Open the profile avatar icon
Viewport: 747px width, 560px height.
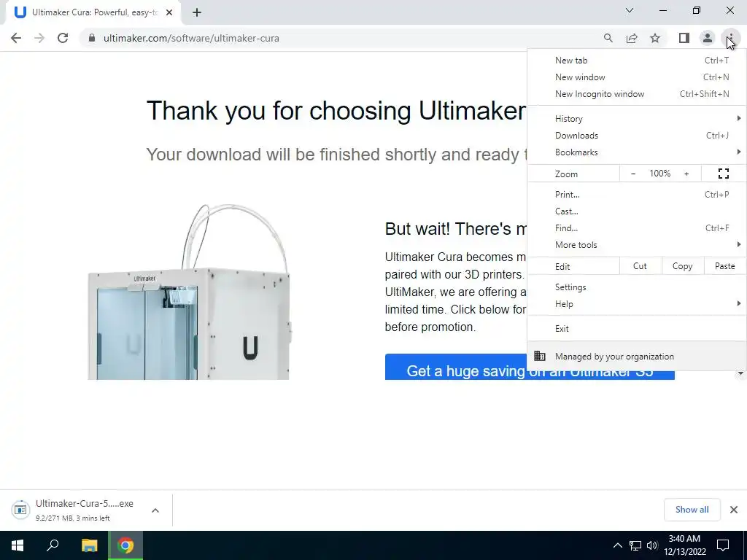(708, 38)
